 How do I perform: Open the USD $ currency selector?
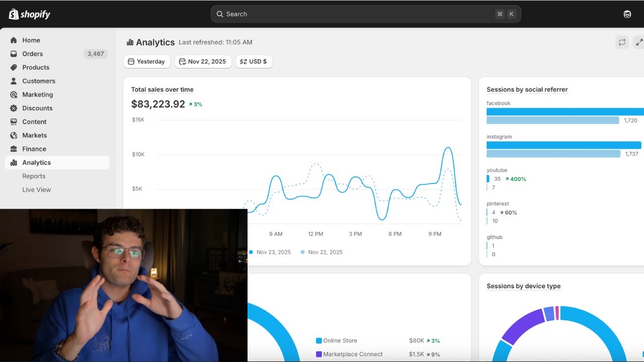pyautogui.click(x=254, y=61)
